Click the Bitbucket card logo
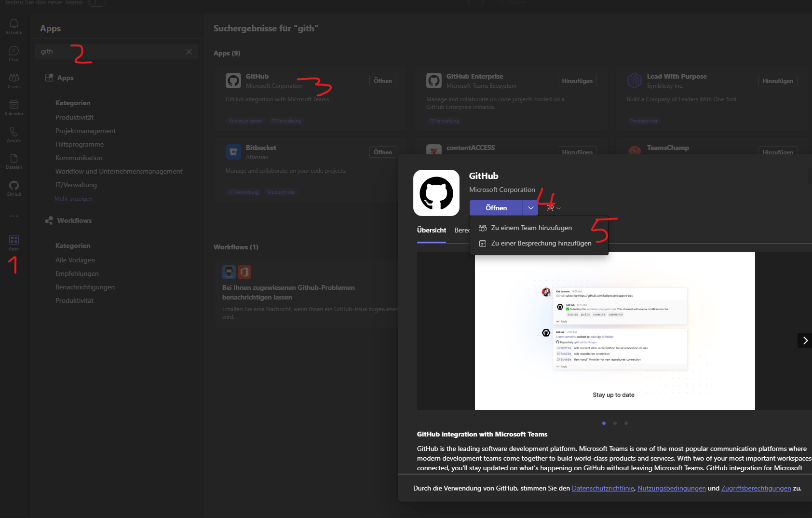Viewport: 812px width, 518px height. (x=233, y=152)
